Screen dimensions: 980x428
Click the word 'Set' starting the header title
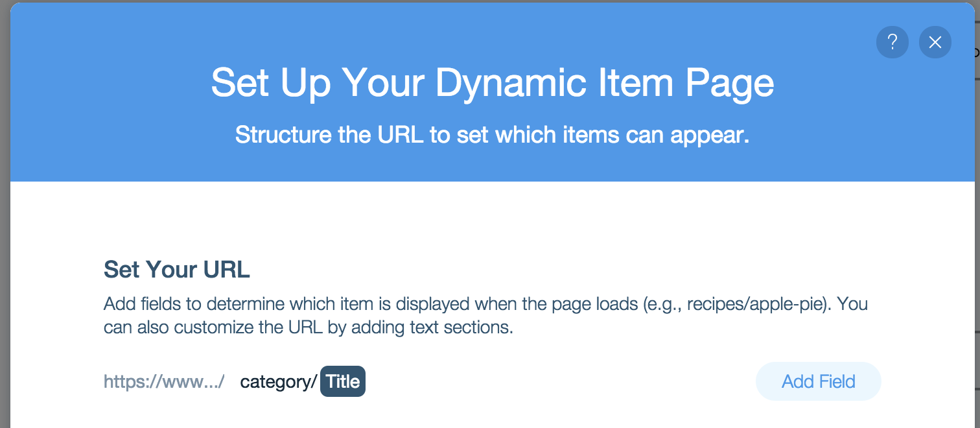[240, 84]
